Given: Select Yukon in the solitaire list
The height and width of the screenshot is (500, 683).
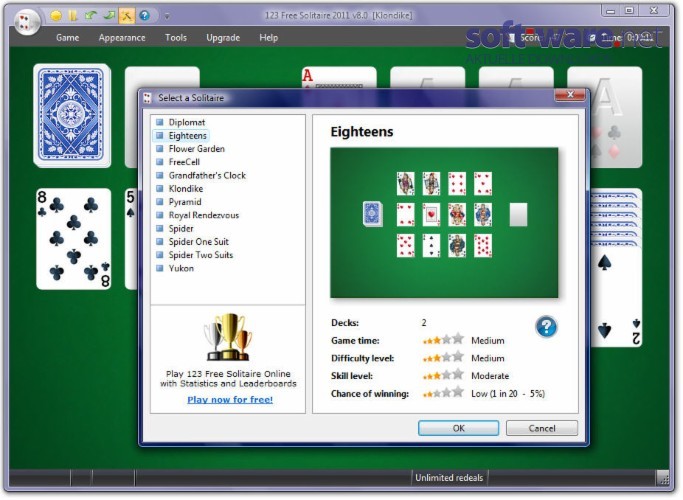Looking at the screenshot, I should (x=181, y=268).
